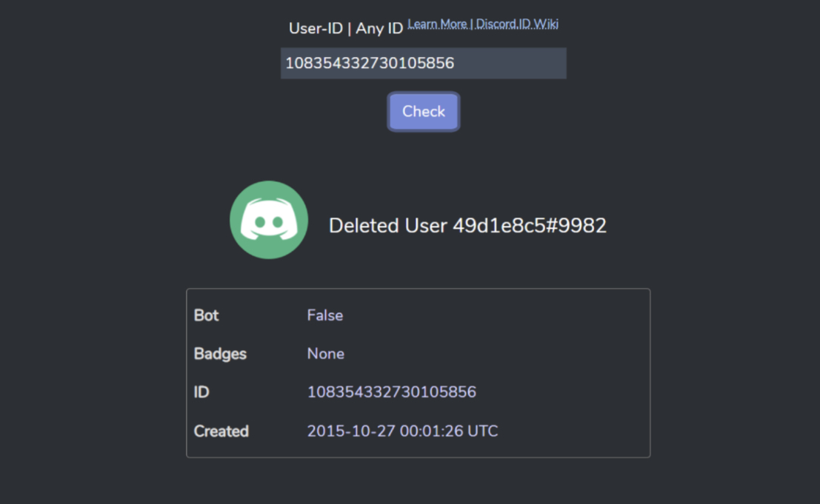Click the Badges row label
Image resolution: width=820 pixels, height=504 pixels.
tap(220, 354)
